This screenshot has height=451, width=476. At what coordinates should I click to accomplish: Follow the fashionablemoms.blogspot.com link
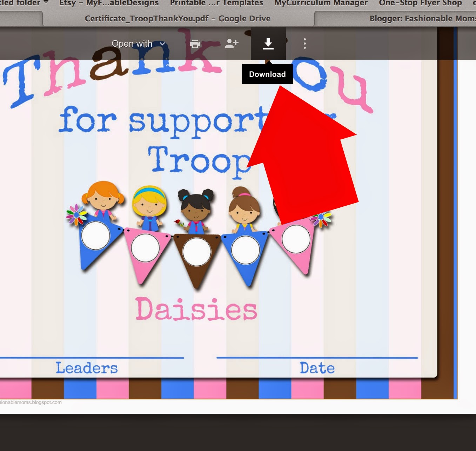coord(31,402)
